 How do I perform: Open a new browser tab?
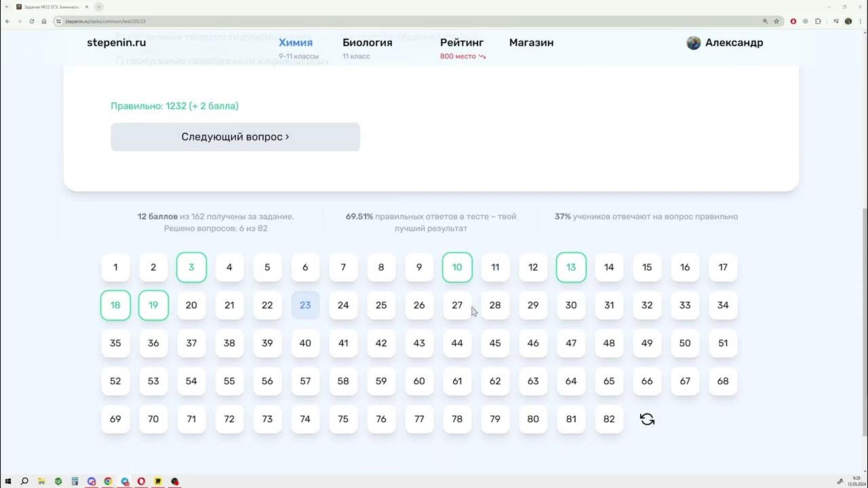point(99,7)
